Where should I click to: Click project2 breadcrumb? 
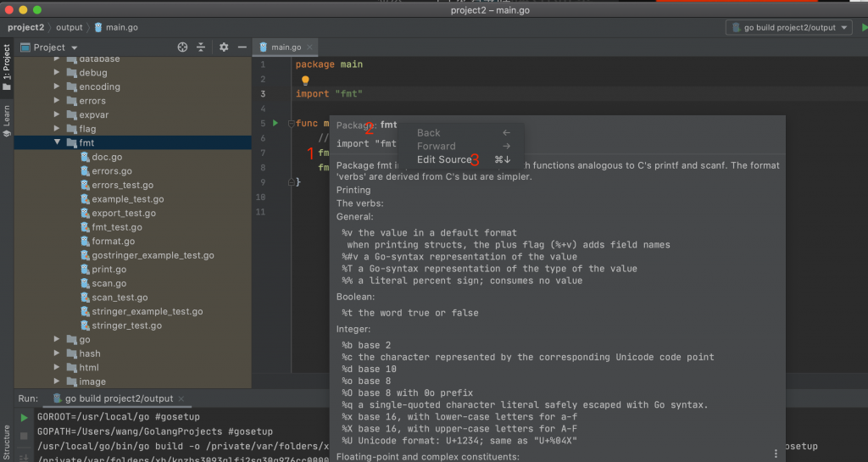click(x=25, y=27)
